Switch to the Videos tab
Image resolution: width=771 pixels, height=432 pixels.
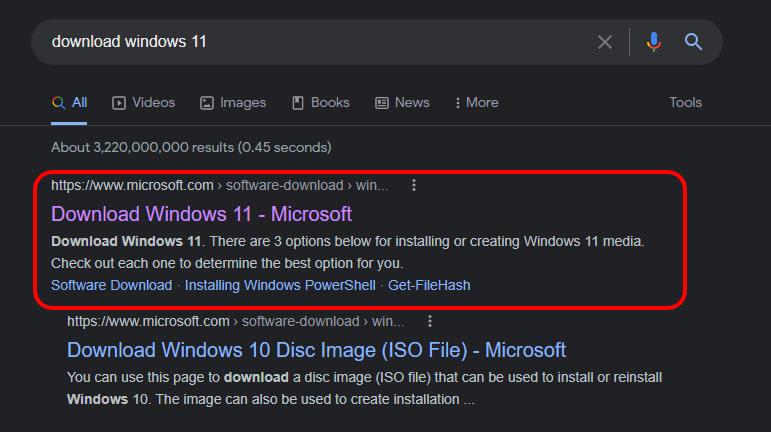(x=144, y=103)
